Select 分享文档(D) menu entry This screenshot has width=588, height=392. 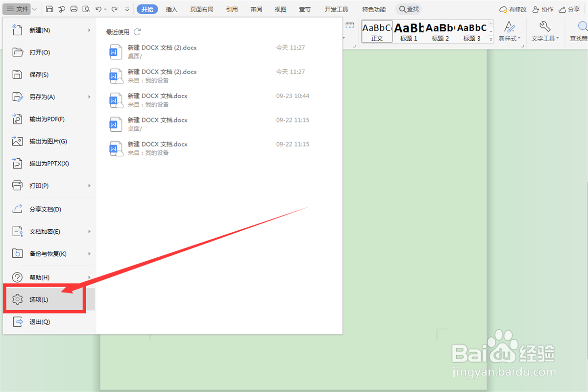coord(49,209)
